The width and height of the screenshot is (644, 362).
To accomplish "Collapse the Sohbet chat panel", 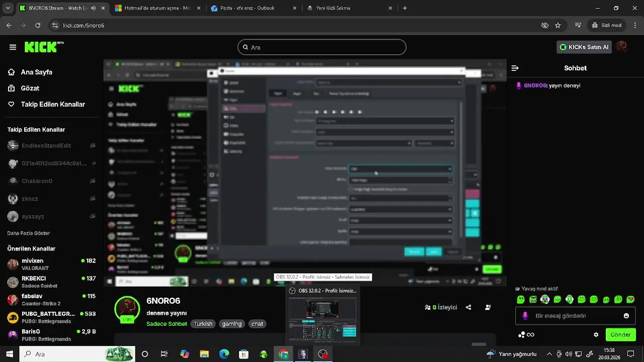I will click(515, 68).
